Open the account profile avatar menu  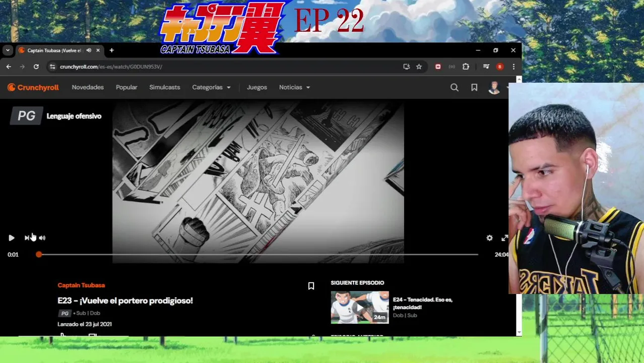tap(494, 88)
